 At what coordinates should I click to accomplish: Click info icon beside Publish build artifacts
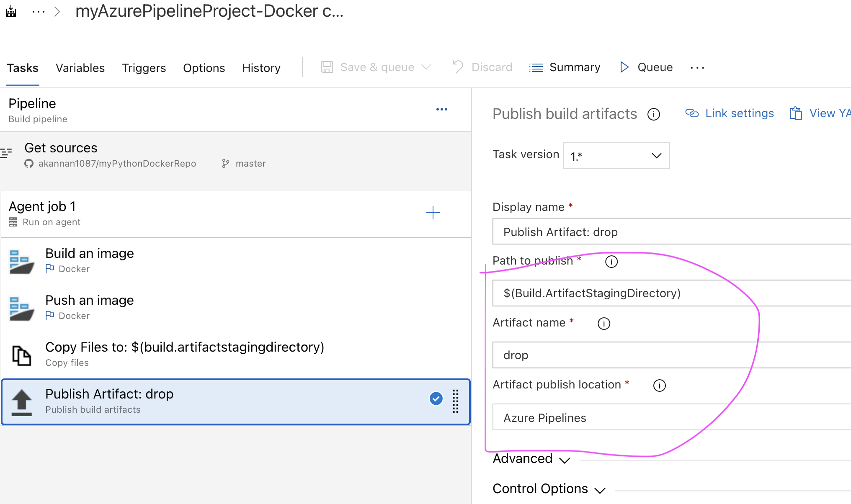tap(653, 114)
